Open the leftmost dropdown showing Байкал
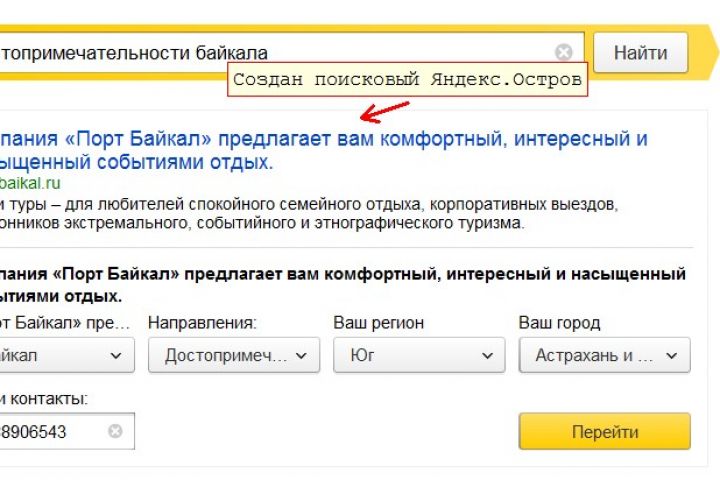This screenshot has width=720, height=480. coord(65,355)
